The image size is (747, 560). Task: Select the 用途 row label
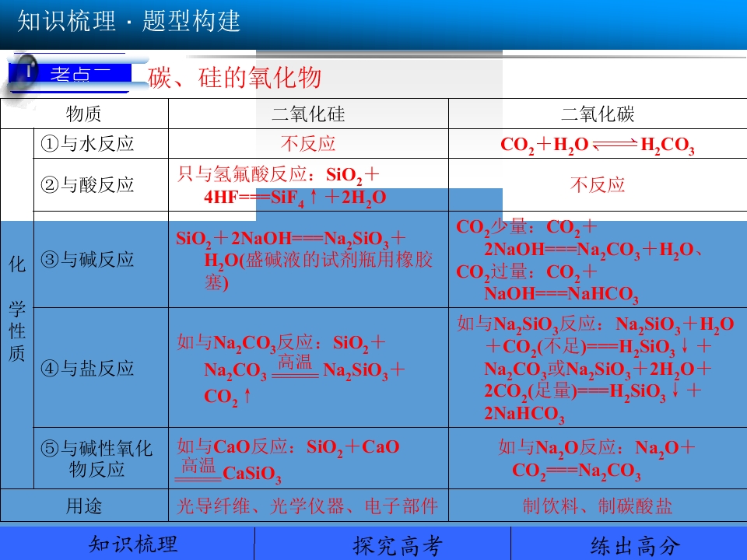[x=84, y=506]
